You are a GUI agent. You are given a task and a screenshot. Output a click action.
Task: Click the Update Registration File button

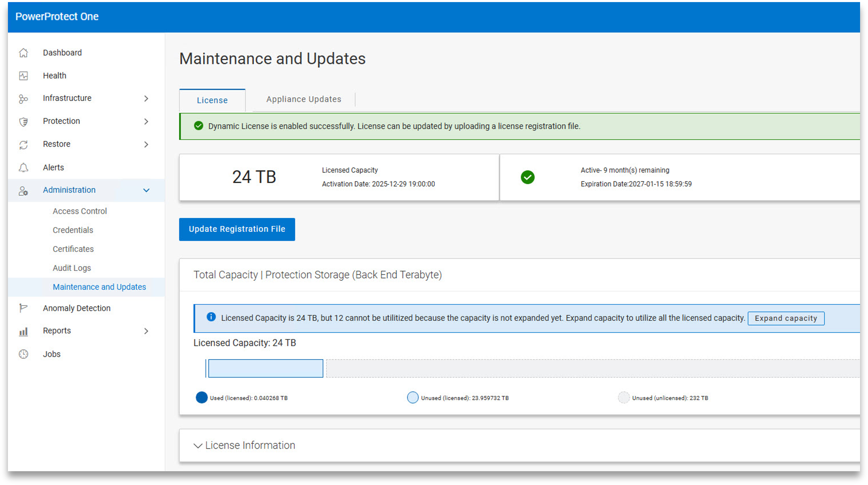tap(237, 229)
